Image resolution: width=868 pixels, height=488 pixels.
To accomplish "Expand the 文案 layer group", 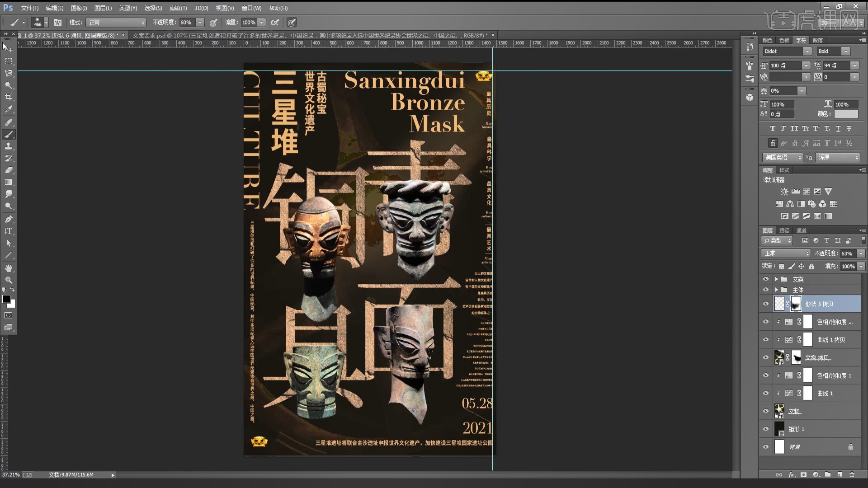I will click(x=776, y=279).
